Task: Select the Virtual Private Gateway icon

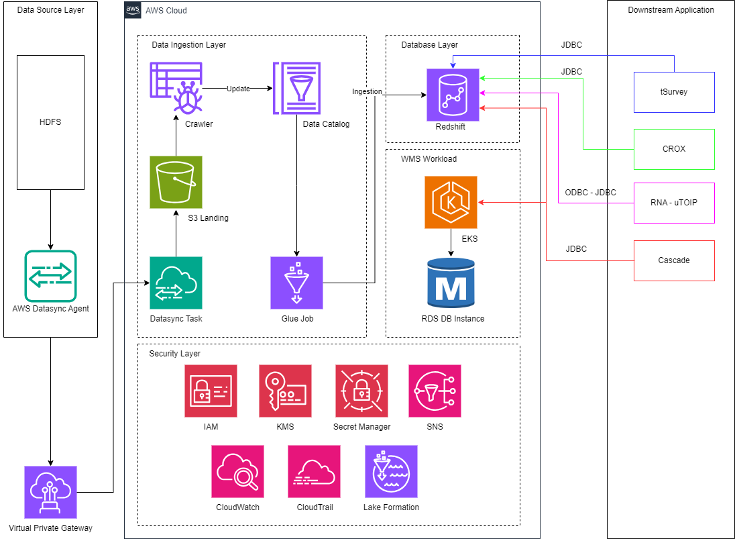Action: point(51,491)
